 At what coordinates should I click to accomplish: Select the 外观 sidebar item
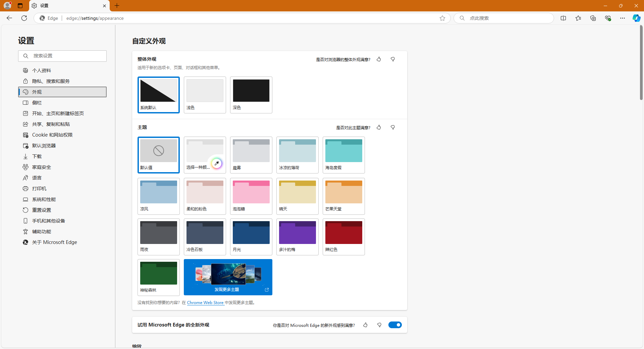62,92
